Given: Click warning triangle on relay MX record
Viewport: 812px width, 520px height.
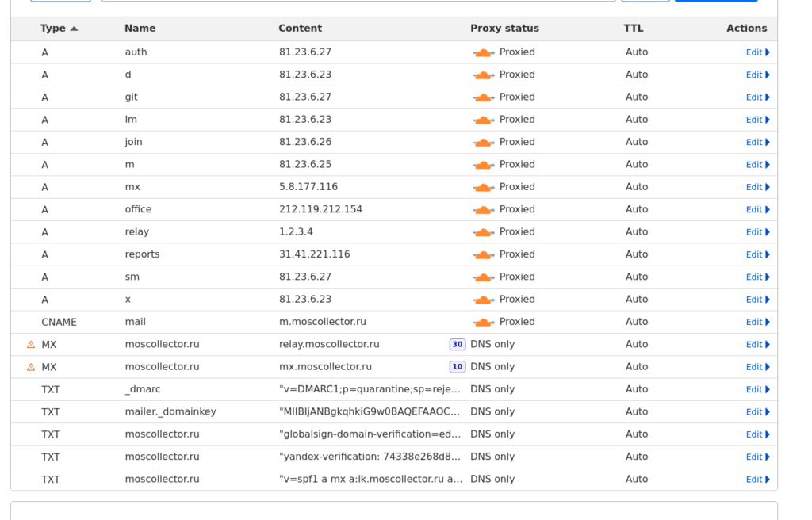Looking at the screenshot, I should click(x=31, y=345).
